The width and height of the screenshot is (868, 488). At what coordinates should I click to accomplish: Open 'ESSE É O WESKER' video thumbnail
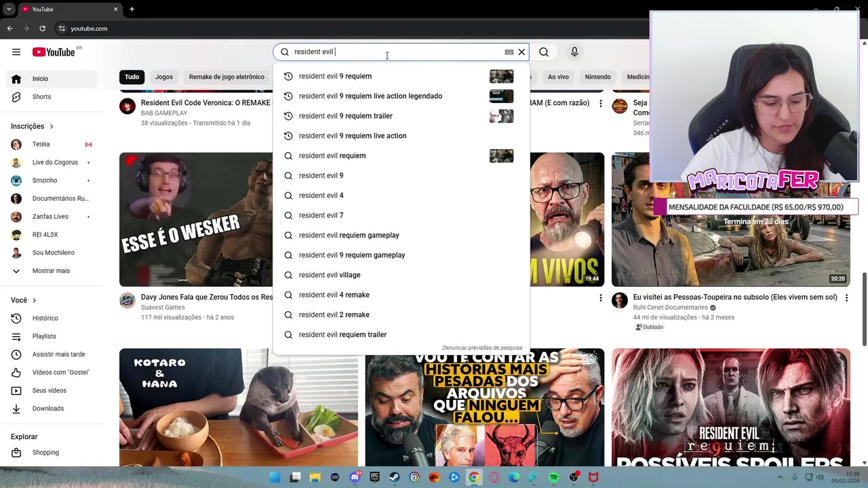pyautogui.click(x=196, y=220)
